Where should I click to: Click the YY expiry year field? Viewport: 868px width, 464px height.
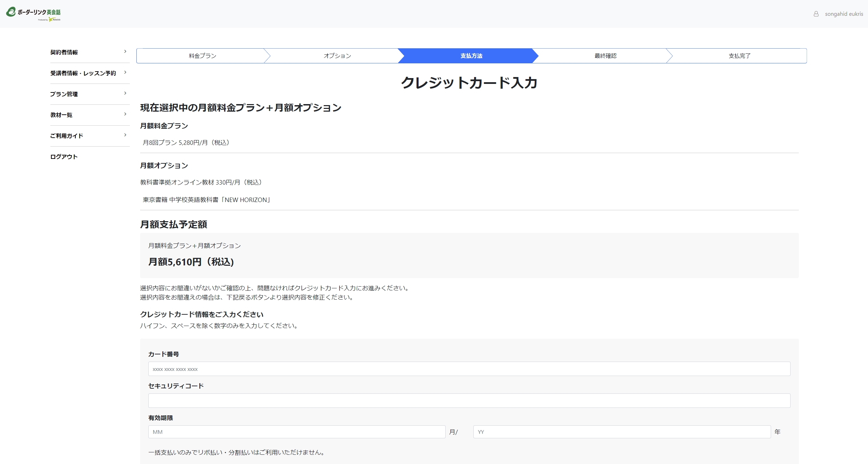(x=622, y=432)
